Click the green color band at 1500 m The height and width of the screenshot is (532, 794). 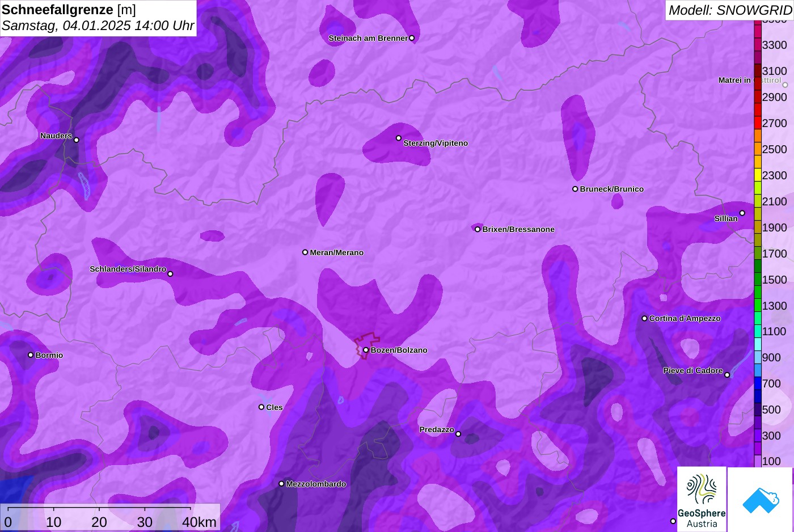pos(758,280)
